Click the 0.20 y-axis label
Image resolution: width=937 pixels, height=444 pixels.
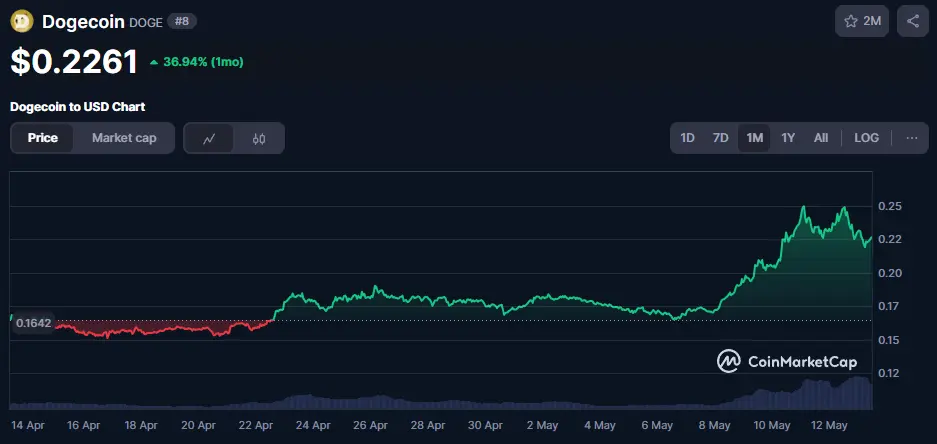pos(890,273)
